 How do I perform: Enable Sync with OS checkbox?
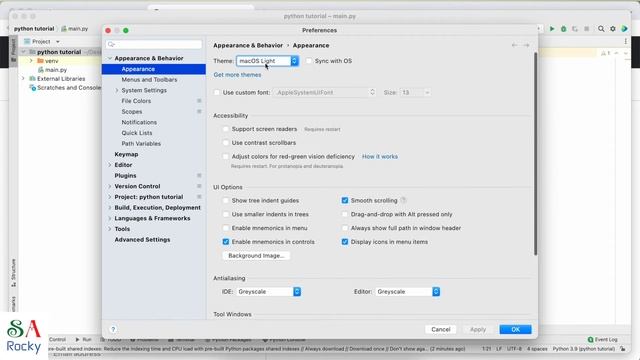(x=309, y=61)
